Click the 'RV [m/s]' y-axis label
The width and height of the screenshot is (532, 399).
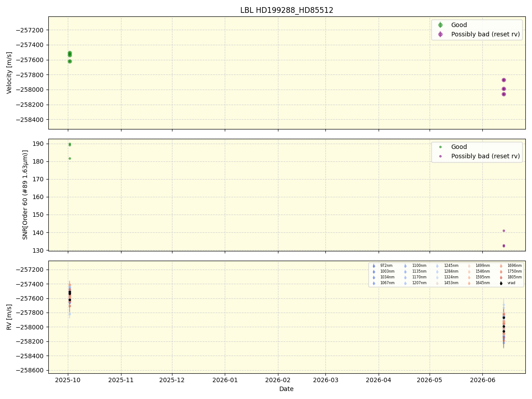[9, 317]
